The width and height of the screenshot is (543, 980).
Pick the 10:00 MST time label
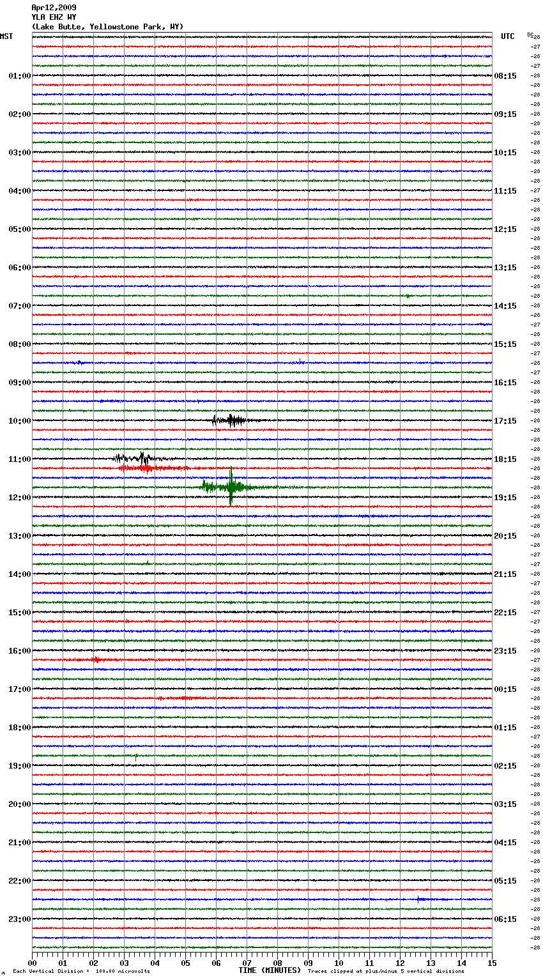tap(19, 421)
